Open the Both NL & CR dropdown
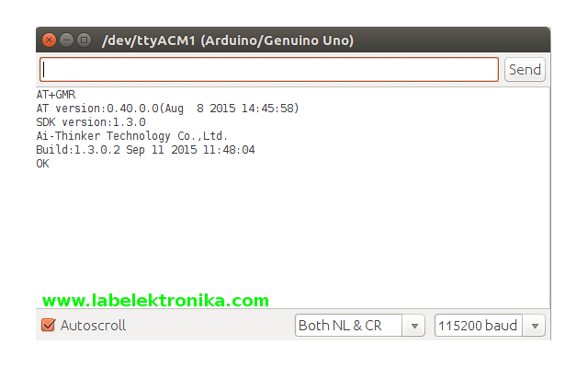Image resolution: width=588 pixels, height=368 pixels. (x=359, y=325)
